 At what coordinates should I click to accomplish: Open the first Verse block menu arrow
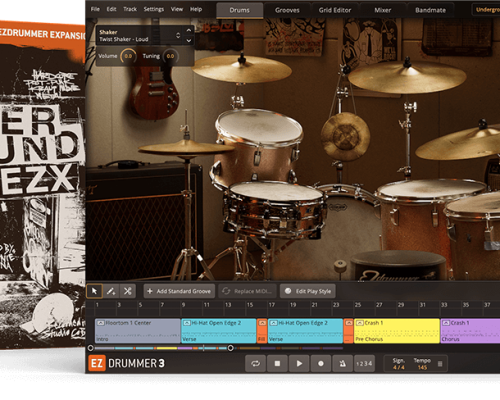point(187,323)
